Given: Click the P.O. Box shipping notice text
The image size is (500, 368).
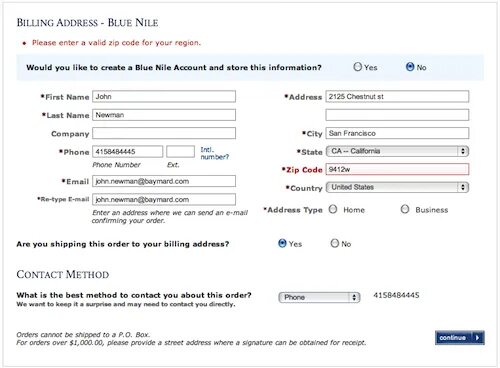Looking at the screenshot, I should coord(83,334).
